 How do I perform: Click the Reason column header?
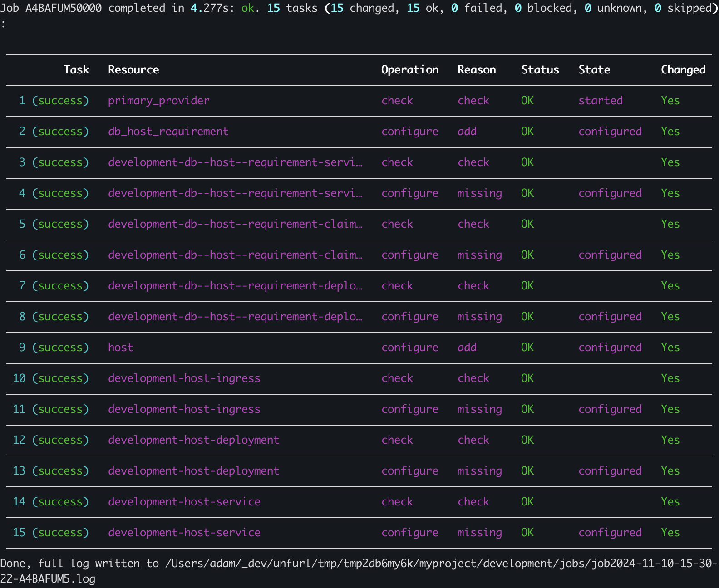[477, 70]
